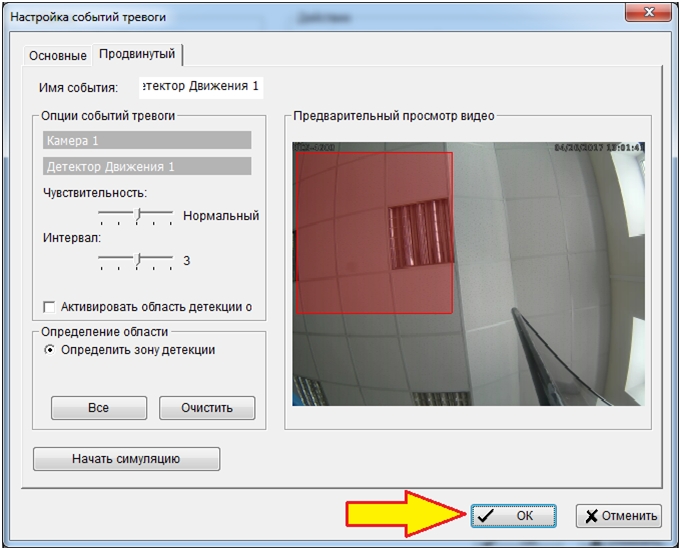This screenshot has height=550, width=681.
Task: Select Определить зону детекции radio button
Action: click(x=50, y=350)
